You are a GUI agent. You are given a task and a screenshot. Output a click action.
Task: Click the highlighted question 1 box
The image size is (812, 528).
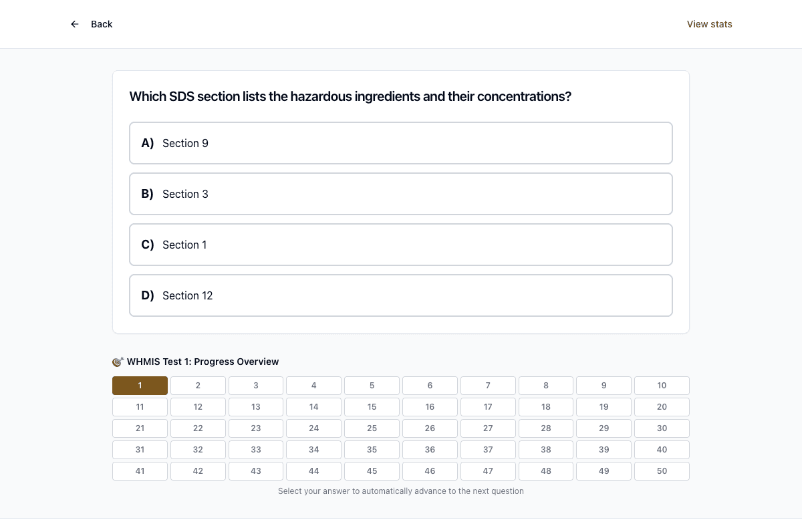140,386
